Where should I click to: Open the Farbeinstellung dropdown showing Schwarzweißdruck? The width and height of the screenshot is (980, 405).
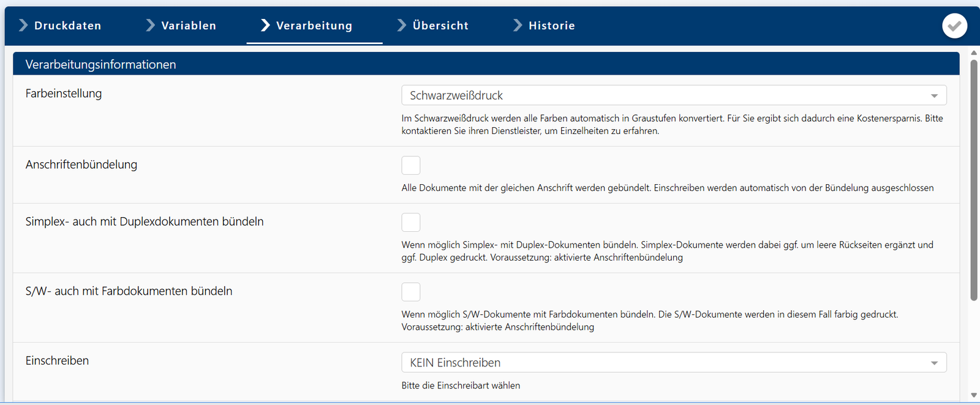click(x=674, y=95)
